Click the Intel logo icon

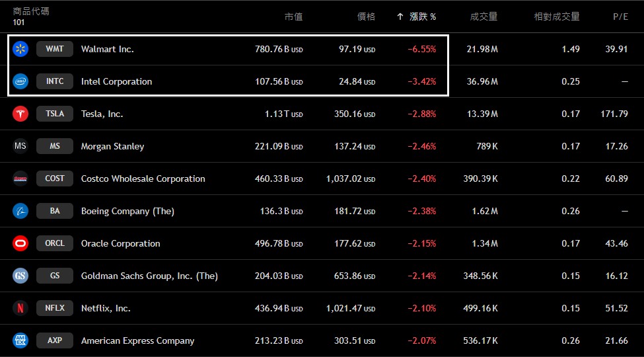pyautogui.click(x=20, y=81)
